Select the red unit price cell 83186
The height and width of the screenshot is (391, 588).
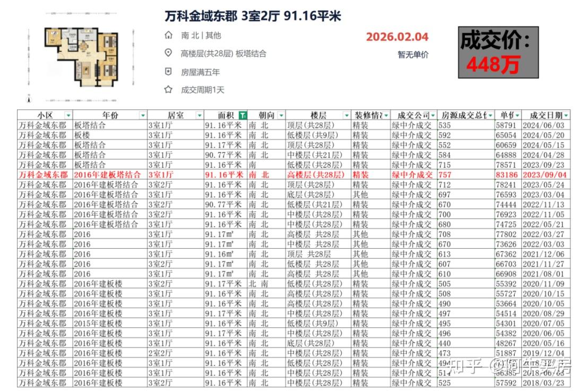click(507, 175)
